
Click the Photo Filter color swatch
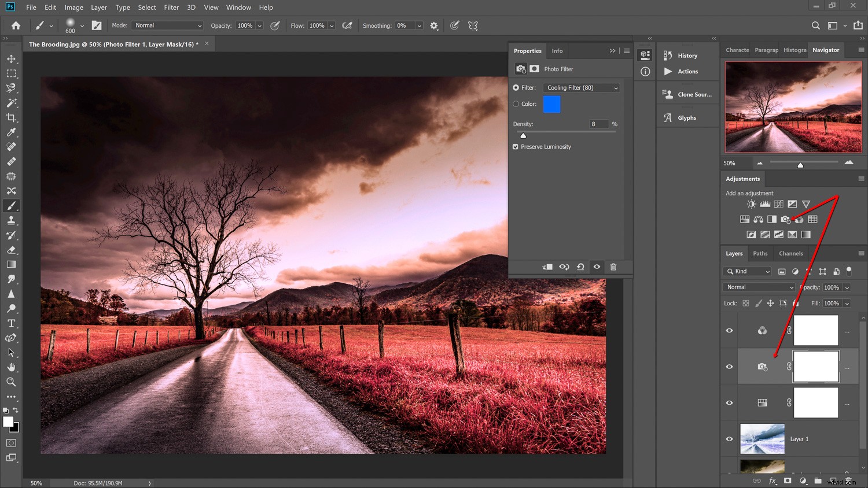click(551, 104)
